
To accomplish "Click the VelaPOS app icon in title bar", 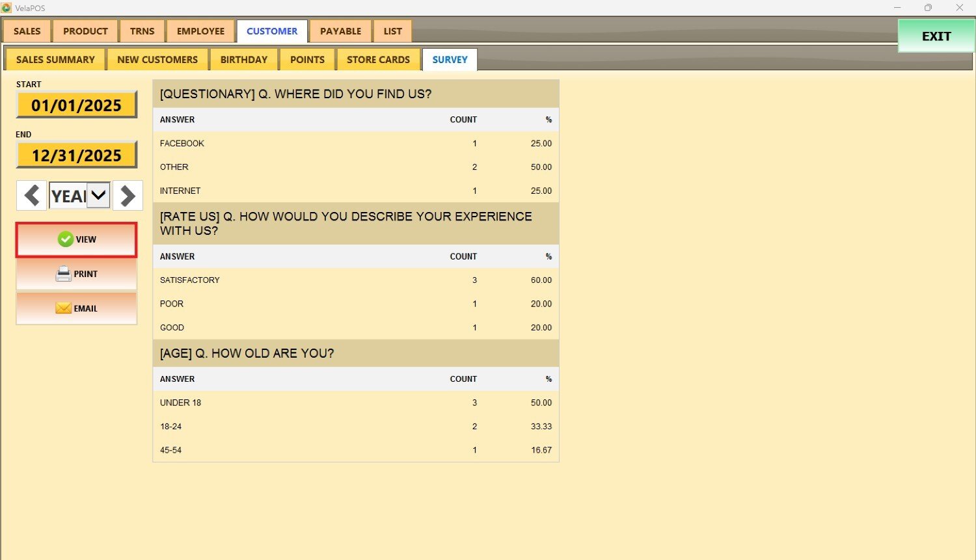I will pyautogui.click(x=7, y=8).
